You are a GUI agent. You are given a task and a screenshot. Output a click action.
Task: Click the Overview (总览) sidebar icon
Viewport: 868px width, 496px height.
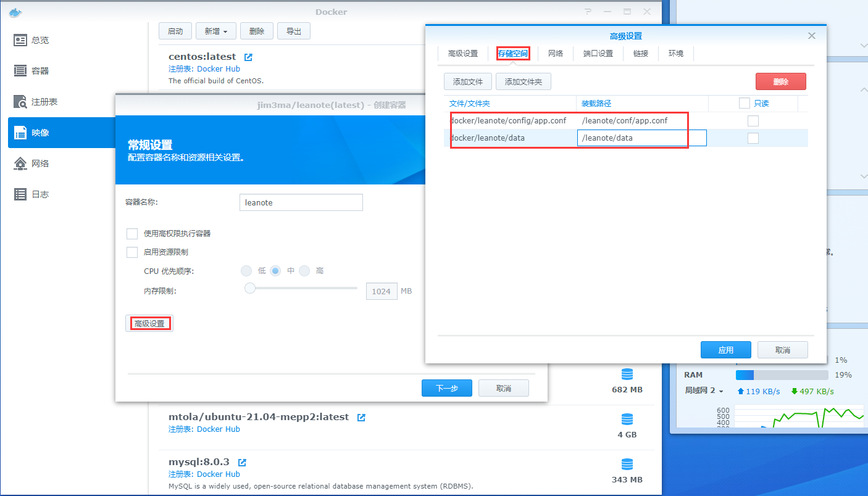pyautogui.click(x=20, y=40)
